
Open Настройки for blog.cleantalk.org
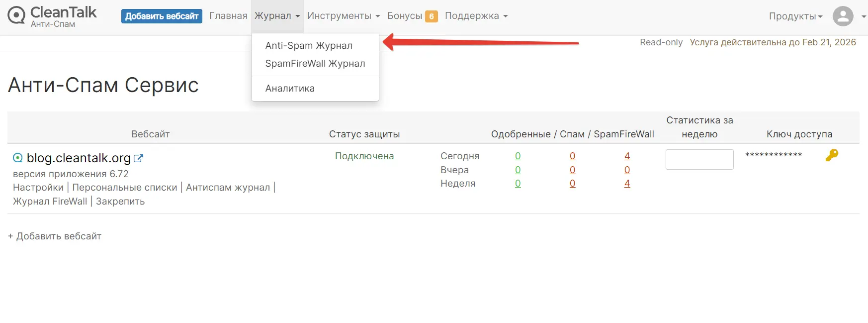click(x=38, y=187)
